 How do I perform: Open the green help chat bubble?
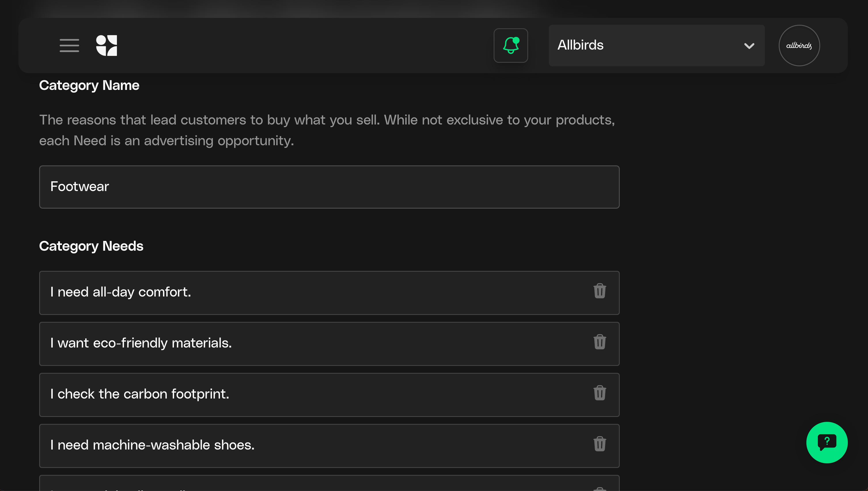coord(827,442)
